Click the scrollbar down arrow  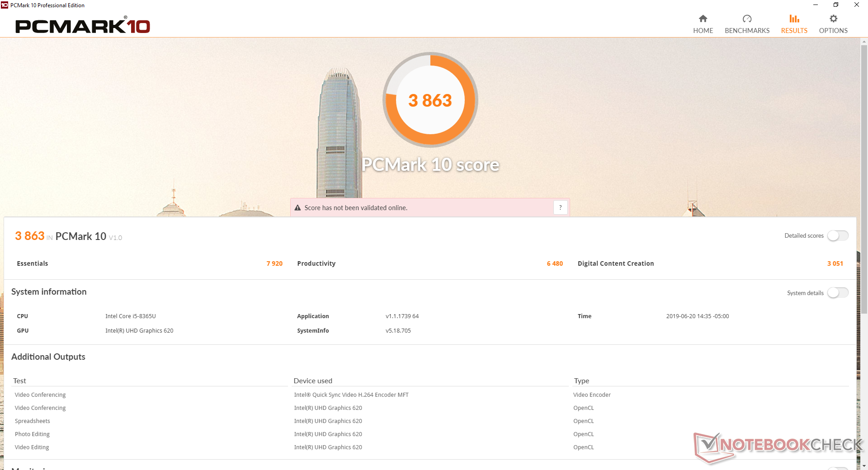(x=864, y=465)
